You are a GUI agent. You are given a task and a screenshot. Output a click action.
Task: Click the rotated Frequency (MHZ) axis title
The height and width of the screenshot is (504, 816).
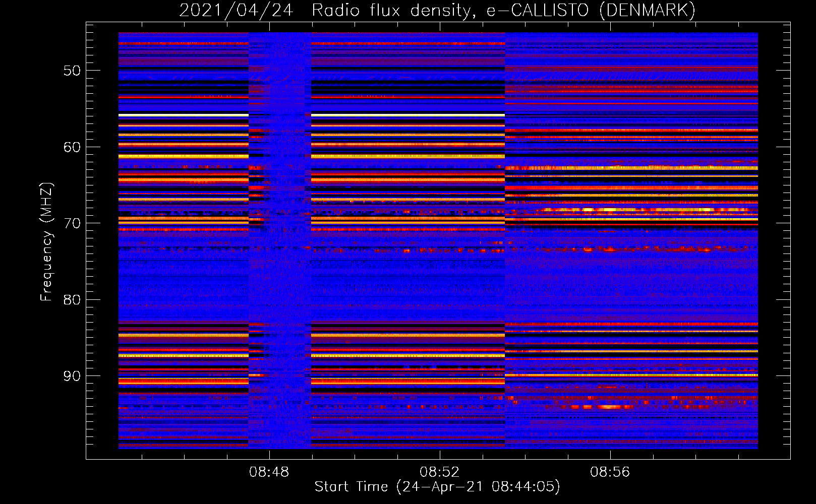click(x=46, y=242)
